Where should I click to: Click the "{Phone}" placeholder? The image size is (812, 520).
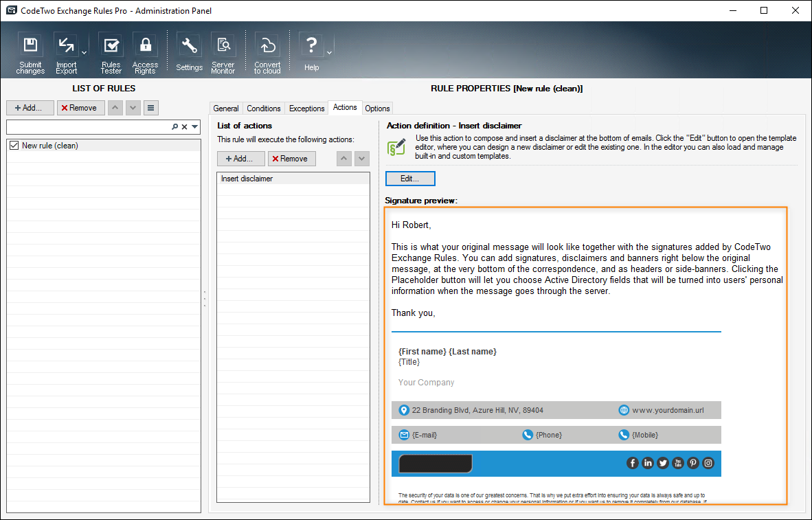(x=549, y=435)
